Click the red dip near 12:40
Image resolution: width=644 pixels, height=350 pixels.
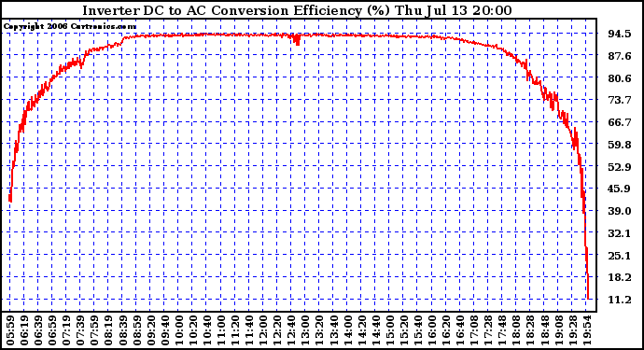tap(297, 40)
